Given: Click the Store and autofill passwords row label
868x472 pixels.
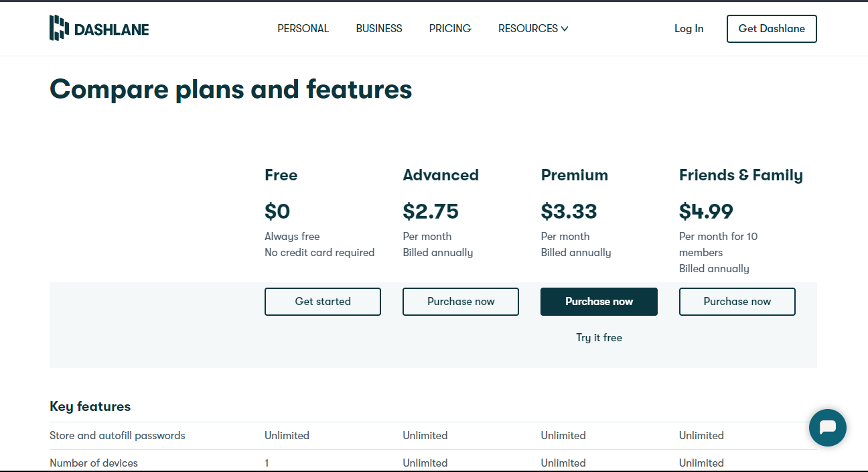Looking at the screenshot, I should click(117, 436).
